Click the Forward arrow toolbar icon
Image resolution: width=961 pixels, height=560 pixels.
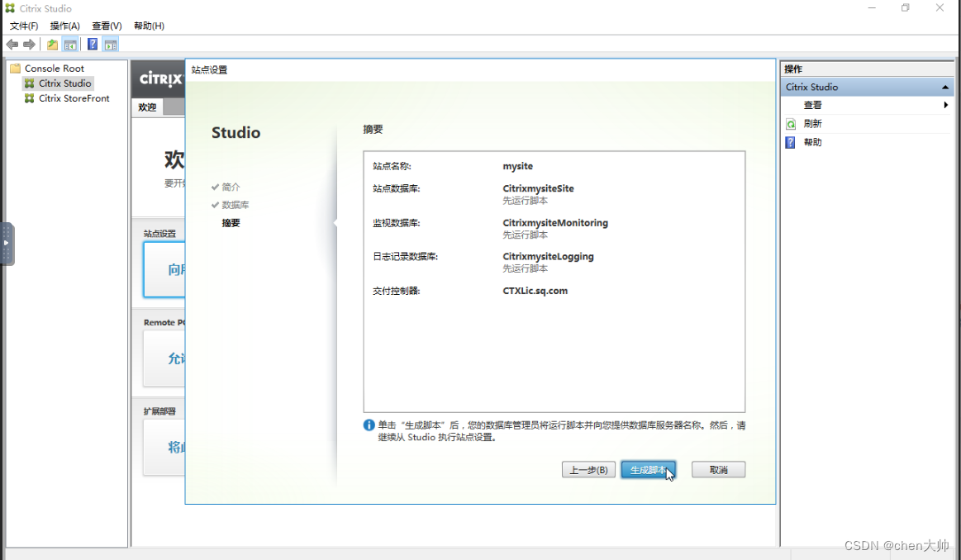click(29, 44)
